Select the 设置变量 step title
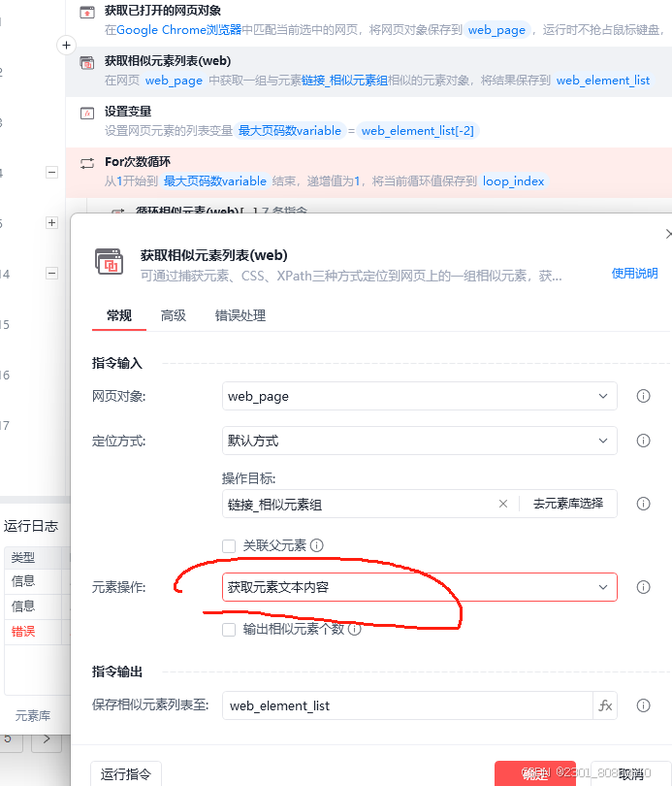672x786 pixels. point(128,112)
